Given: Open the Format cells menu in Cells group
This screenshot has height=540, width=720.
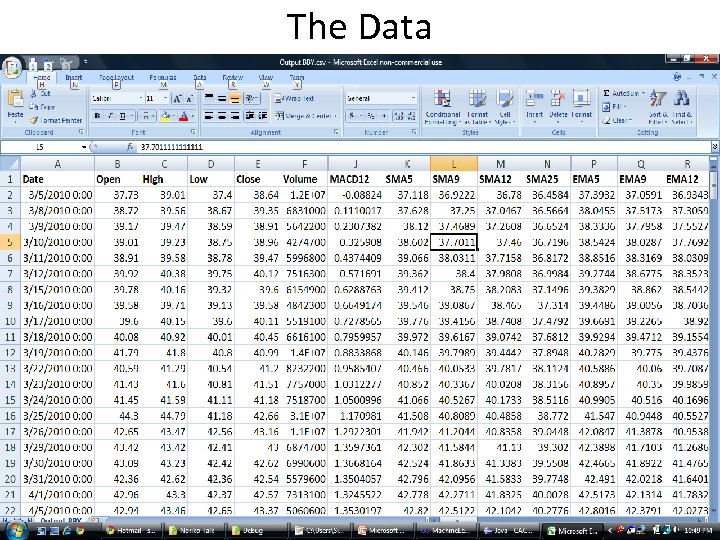Looking at the screenshot, I should tap(581, 105).
